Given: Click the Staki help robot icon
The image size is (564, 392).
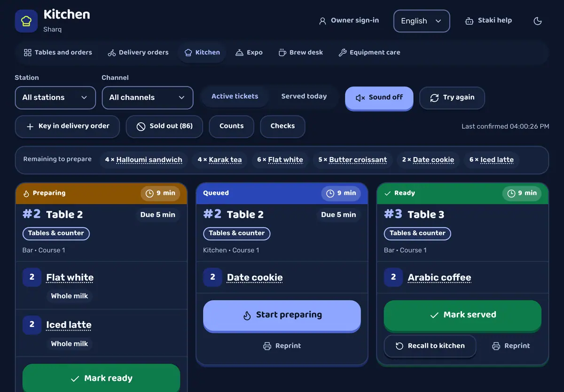Looking at the screenshot, I should point(469,21).
